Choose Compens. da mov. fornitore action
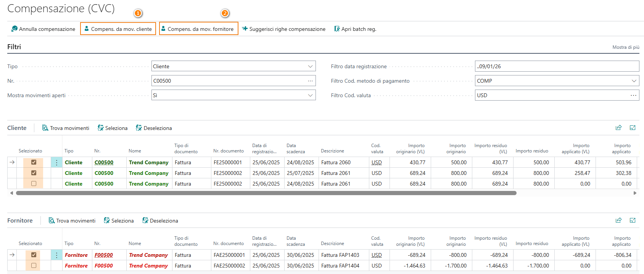644x274 pixels. pos(198,29)
